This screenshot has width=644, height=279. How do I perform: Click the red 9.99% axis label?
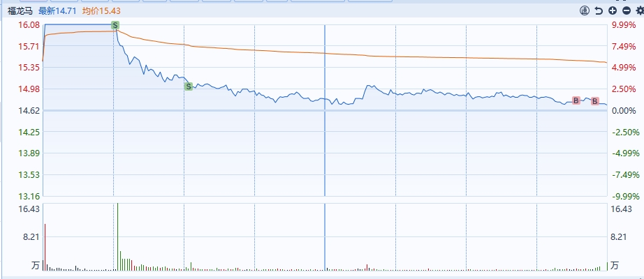tap(624, 25)
